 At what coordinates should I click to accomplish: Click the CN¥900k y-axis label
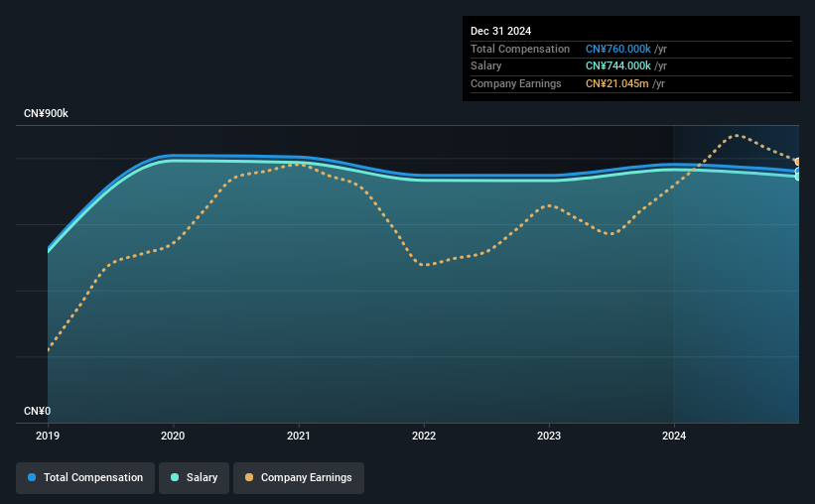click(x=47, y=113)
